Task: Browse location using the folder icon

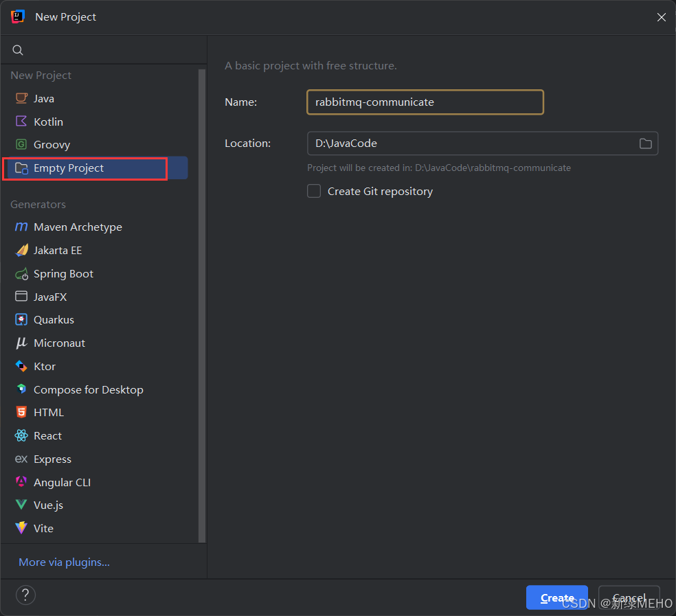Action: pyautogui.click(x=645, y=144)
